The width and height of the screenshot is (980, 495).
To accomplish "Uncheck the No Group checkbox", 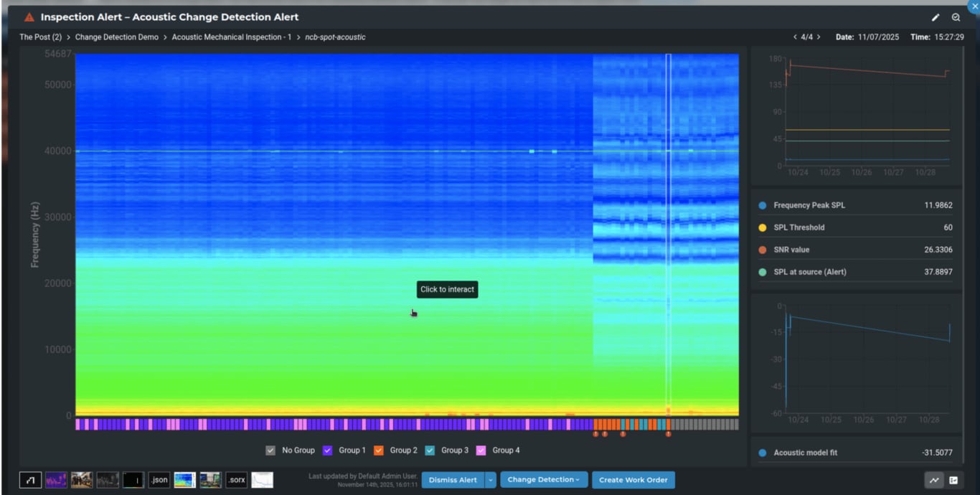I will point(270,451).
